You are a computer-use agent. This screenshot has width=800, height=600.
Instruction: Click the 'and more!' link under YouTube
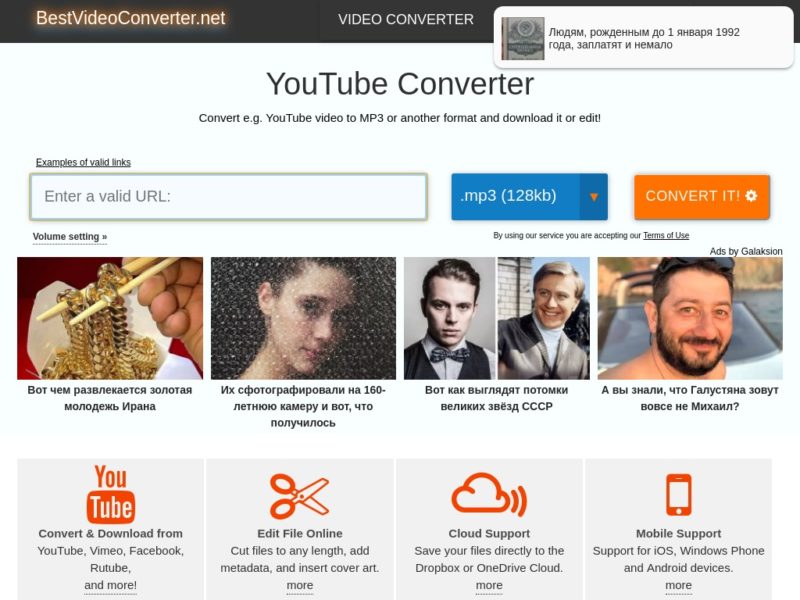(x=111, y=585)
